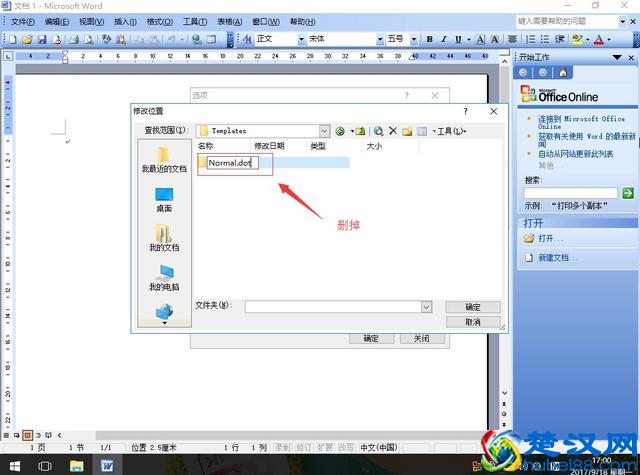Toggle Underline formatting
This screenshot has height=475, width=640.
pyautogui.click(x=458, y=39)
